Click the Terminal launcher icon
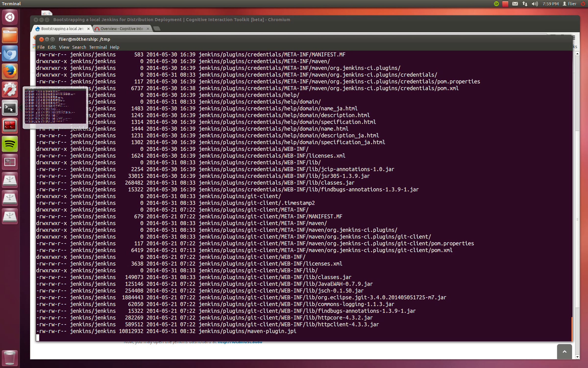588x368 pixels. [10, 108]
